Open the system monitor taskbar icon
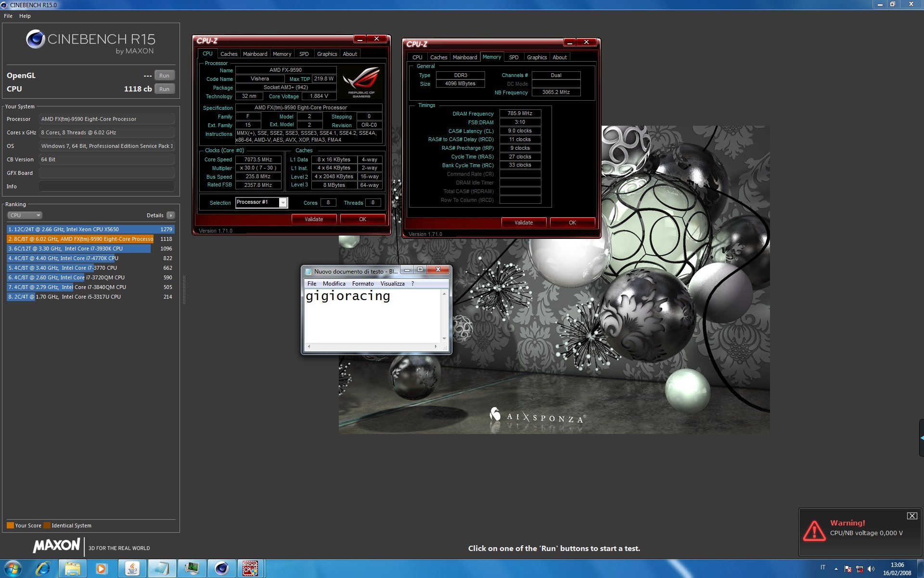The height and width of the screenshot is (578, 924). coord(192,569)
